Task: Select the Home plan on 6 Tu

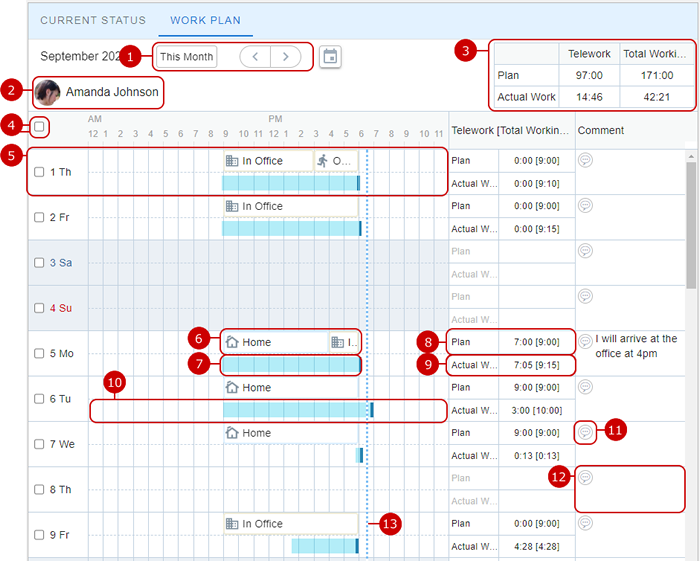Action: point(291,388)
